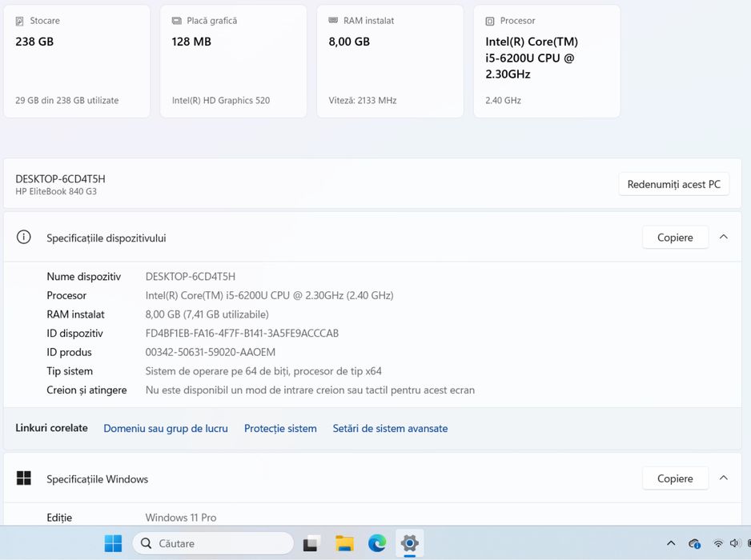Collapse the Specificațiile Windows section

point(724,478)
